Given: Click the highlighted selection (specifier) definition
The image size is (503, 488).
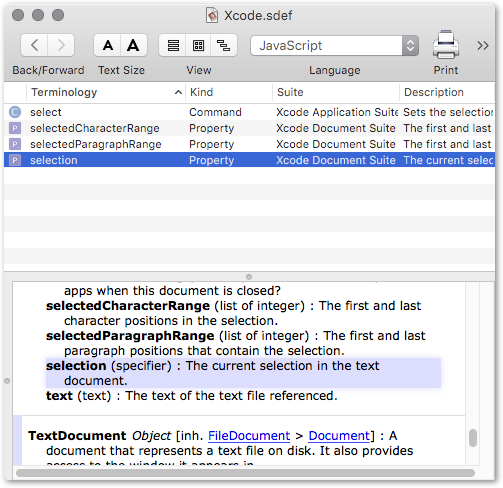Looking at the screenshot, I should click(243, 373).
